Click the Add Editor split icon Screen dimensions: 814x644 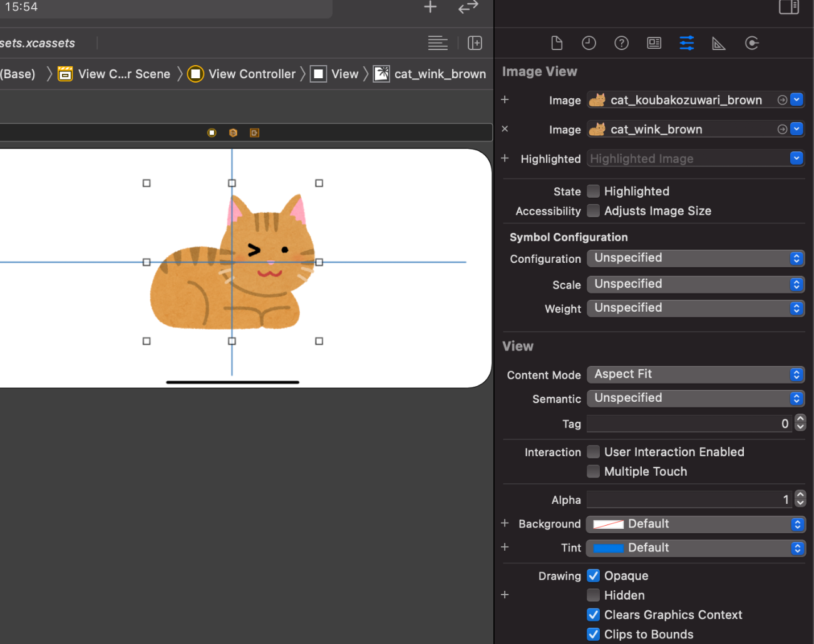click(475, 43)
